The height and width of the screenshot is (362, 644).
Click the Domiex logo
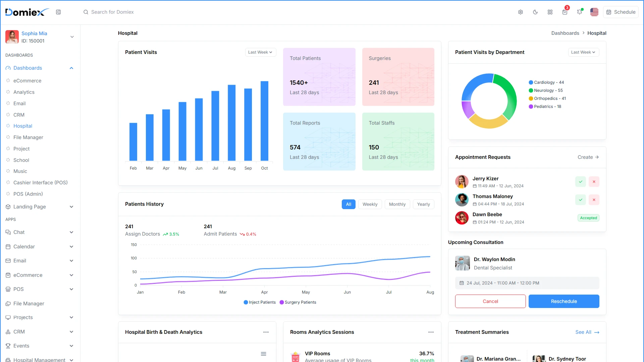(x=27, y=12)
